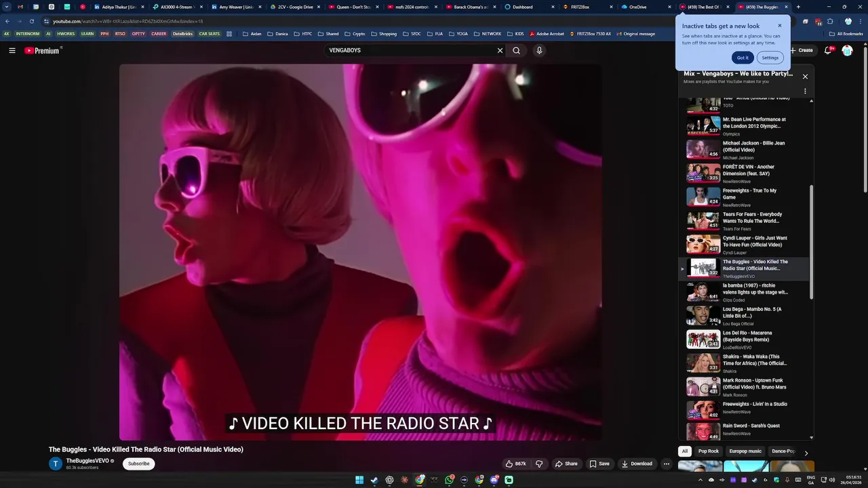The width and height of the screenshot is (868, 488).
Task: Select the Dance-Pop filter chip
Action: click(x=783, y=451)
